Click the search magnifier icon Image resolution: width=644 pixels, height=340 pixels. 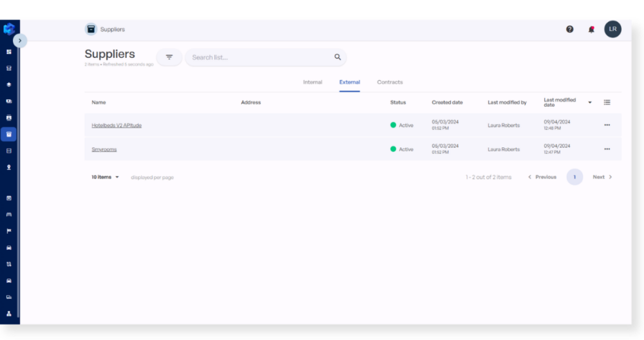(337, 57)
